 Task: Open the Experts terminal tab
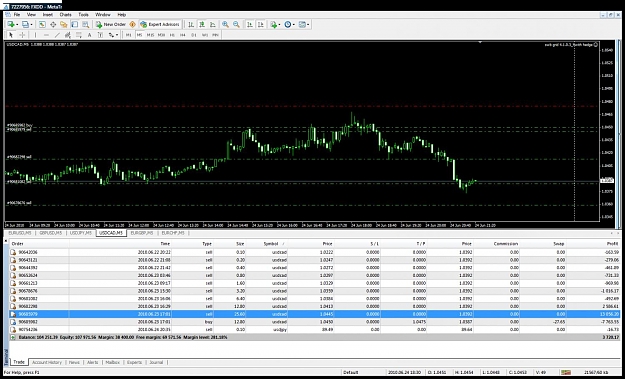coord(134,362)
